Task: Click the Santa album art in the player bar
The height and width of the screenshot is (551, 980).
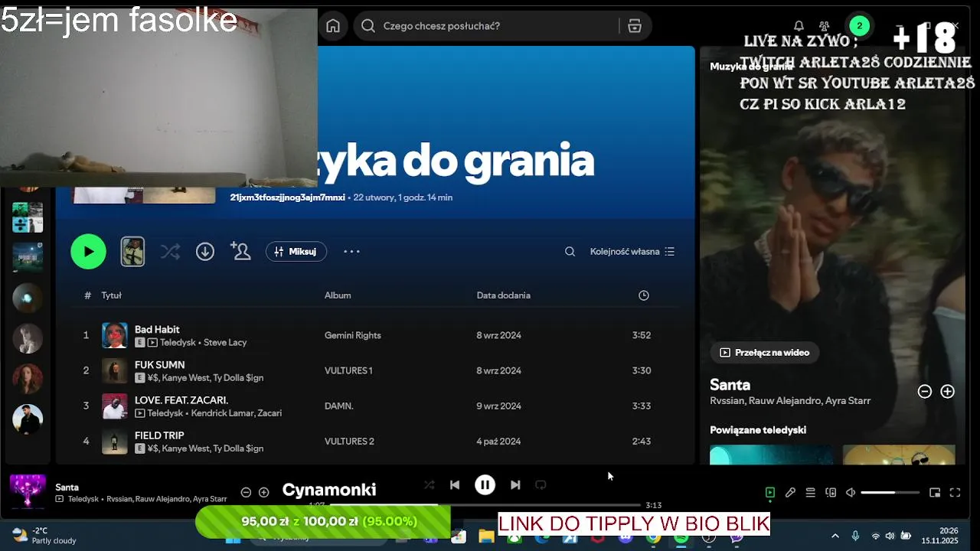Action: click(x=28, y=492)
